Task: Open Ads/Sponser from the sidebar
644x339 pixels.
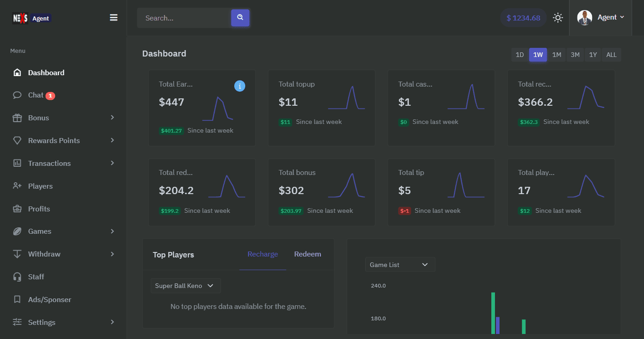Action: 49,299
